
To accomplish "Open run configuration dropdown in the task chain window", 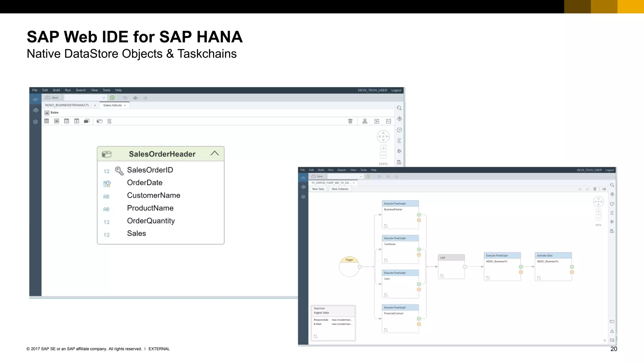I will click(346, 176).
